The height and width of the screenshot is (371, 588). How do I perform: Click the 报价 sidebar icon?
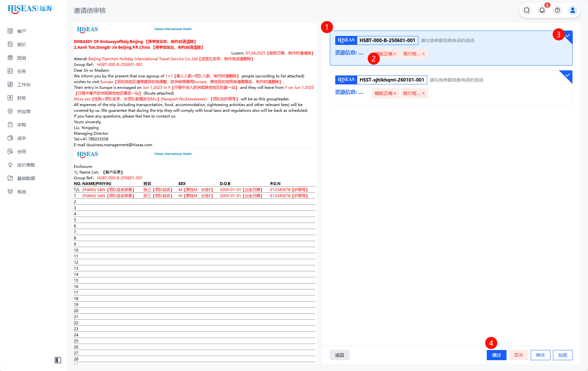pos(10,44)
